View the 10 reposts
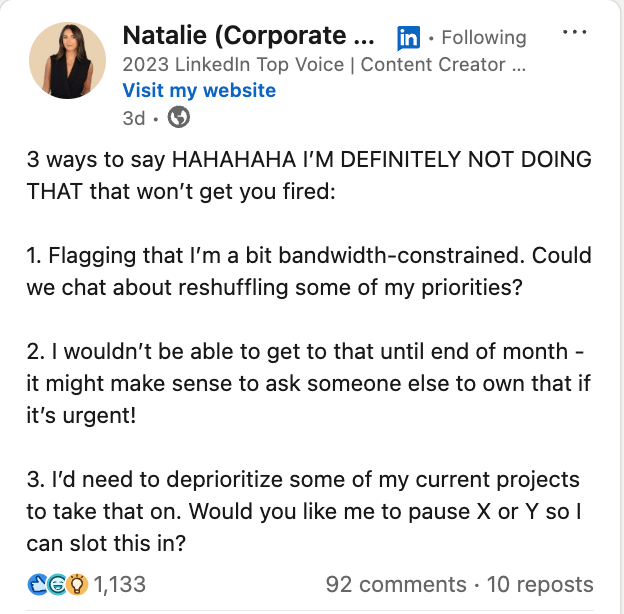624x614 pixels. (540, 585)
